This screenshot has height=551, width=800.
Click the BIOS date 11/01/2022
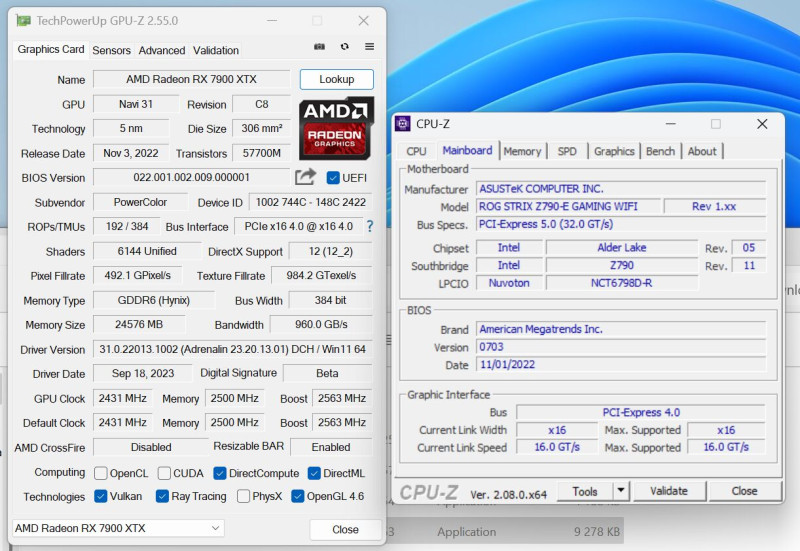621,364
